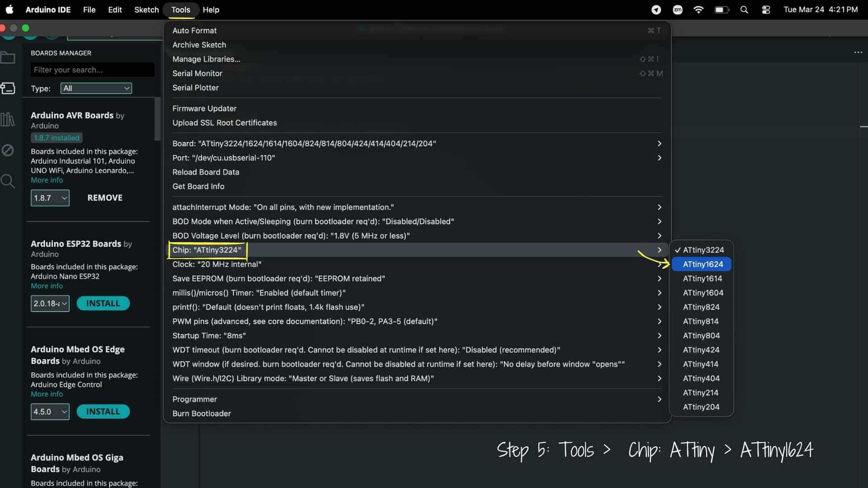Open macOS Spotlight search icon
The width and height of the screenshot is (868, 488).
tap(744, 9)
